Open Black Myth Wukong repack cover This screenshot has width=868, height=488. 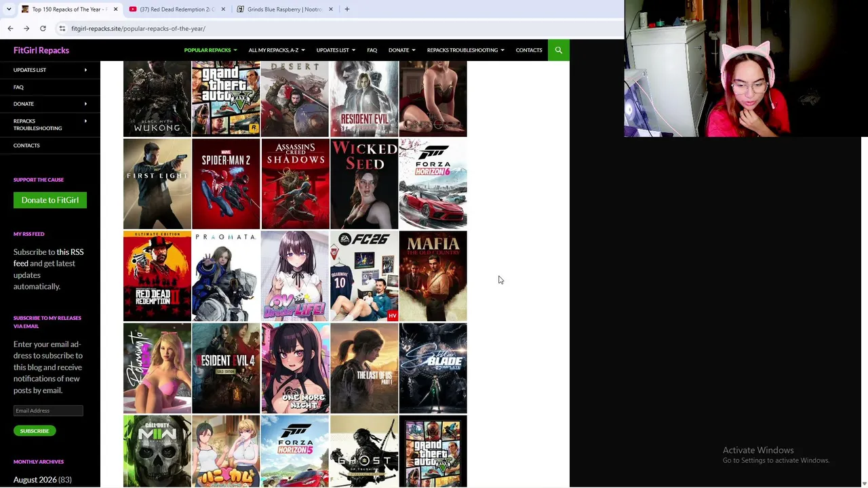(157, 99)
